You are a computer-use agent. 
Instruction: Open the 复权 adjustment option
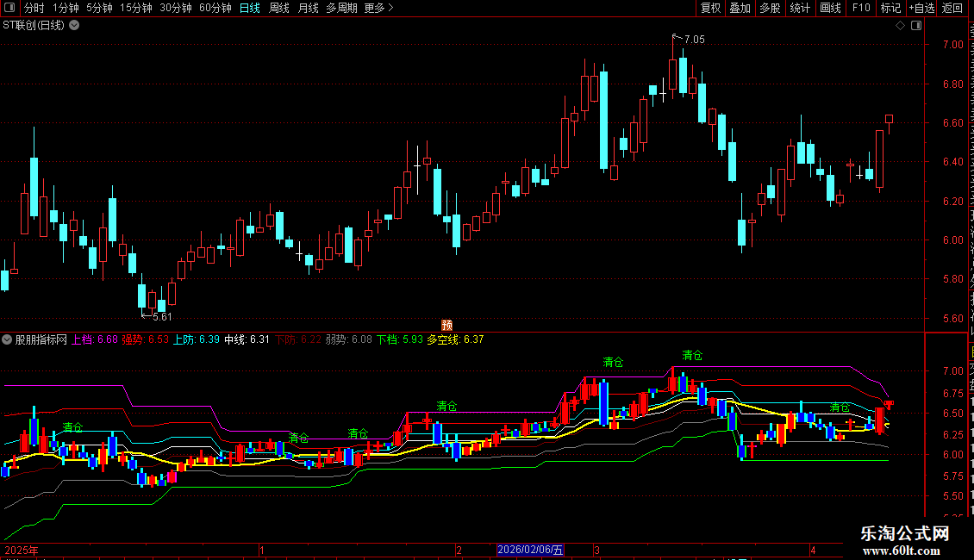710,8
